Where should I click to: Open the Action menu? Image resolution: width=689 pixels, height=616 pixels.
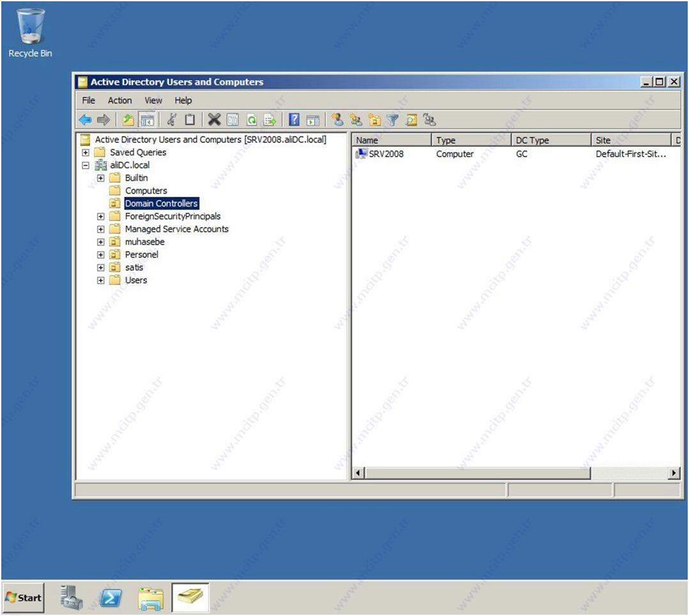[x=120, y=100]
